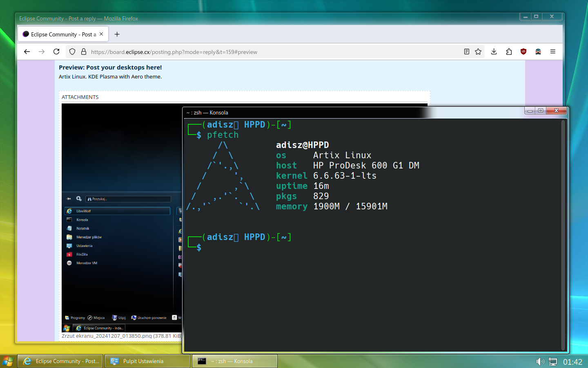The image size is (588, 368).
Task: Open network icon in system tray
Action: [553, 361]
